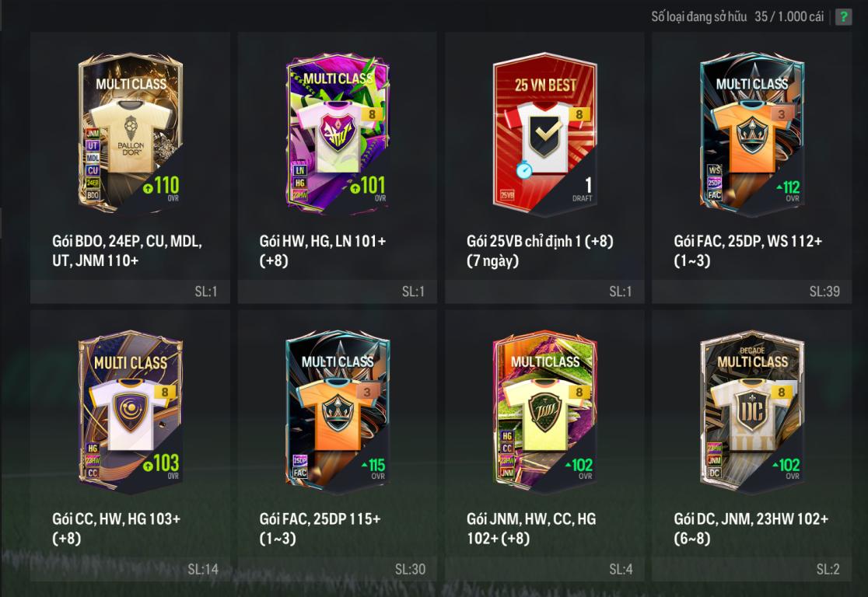Open the Multiclass 102 OVR green pack card
The width and height of the screenshot is (868, 597).
point(544,411)
